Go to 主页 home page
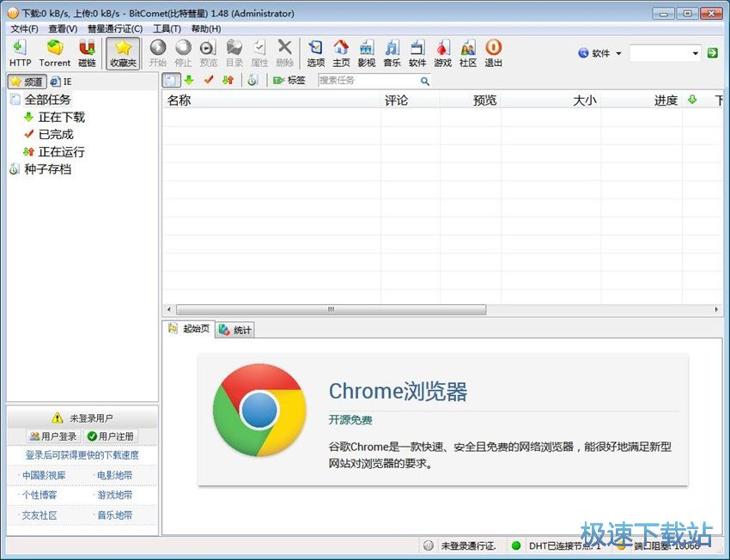The width and height of the screenshot is (730, 560). pos(341,53)
